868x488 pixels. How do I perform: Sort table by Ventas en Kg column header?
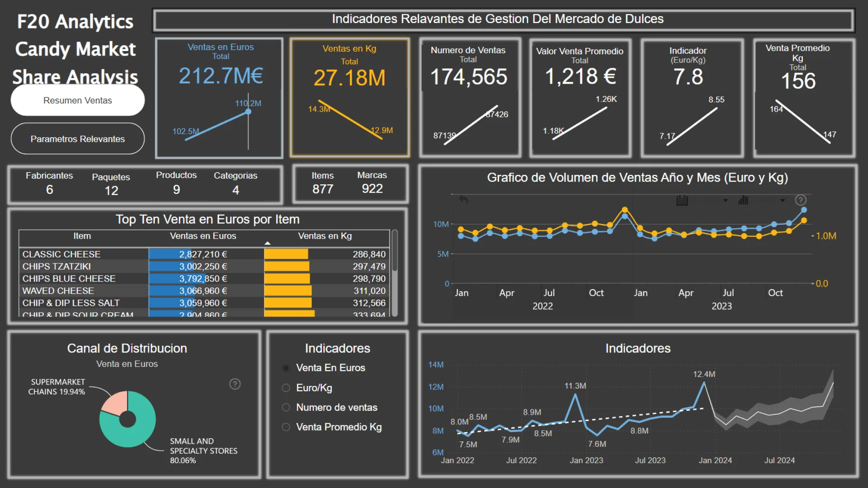click(x=325, y=236)
